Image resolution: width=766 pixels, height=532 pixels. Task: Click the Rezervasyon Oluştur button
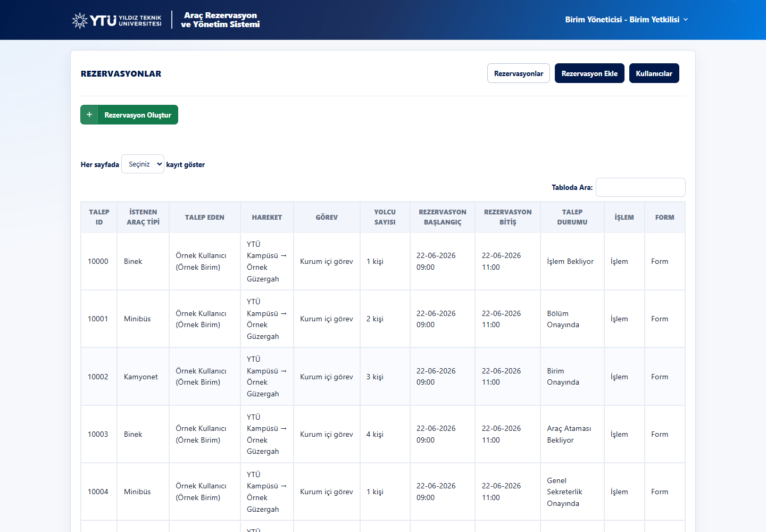pos(129,115)
